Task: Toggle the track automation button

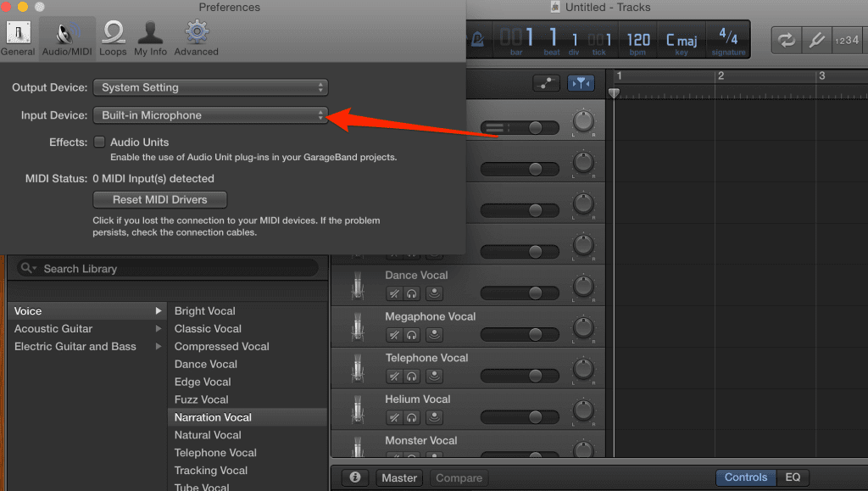Action: [547, 83]
